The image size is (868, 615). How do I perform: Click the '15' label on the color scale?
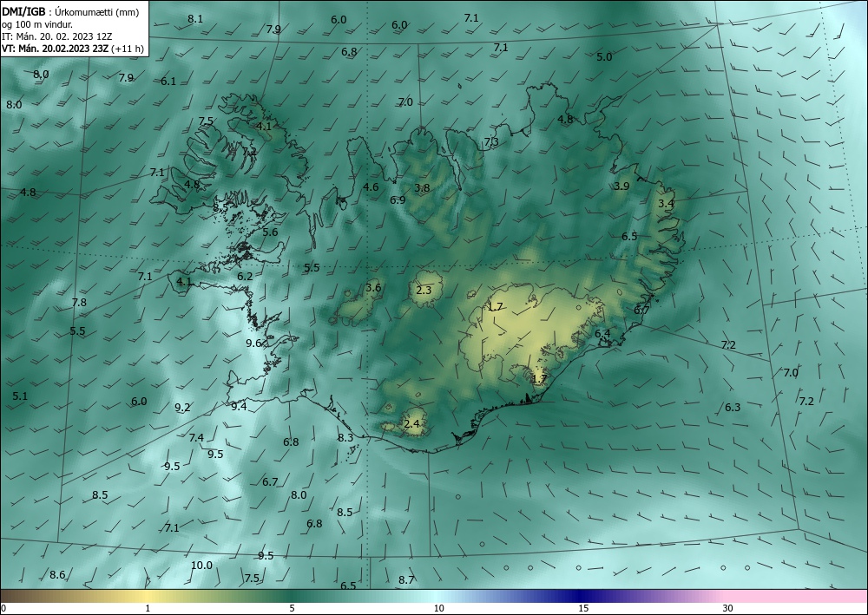[x=583, y=608]
